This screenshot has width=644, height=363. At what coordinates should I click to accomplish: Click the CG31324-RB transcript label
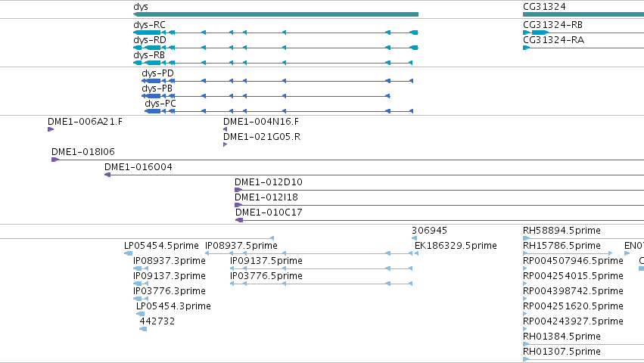[552, 25]
